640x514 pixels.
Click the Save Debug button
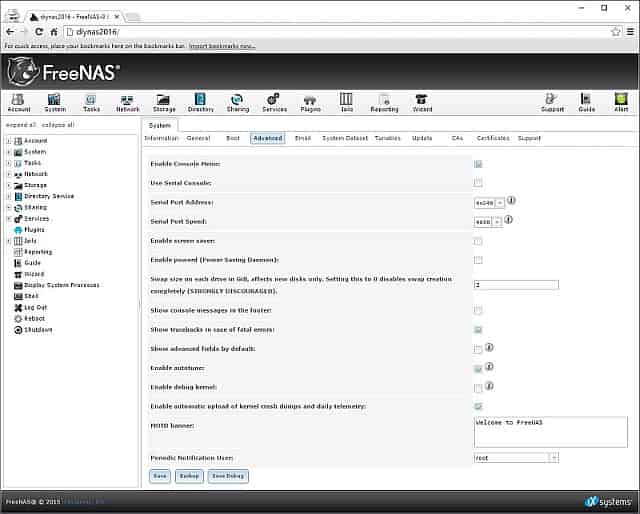coord(228,476)
